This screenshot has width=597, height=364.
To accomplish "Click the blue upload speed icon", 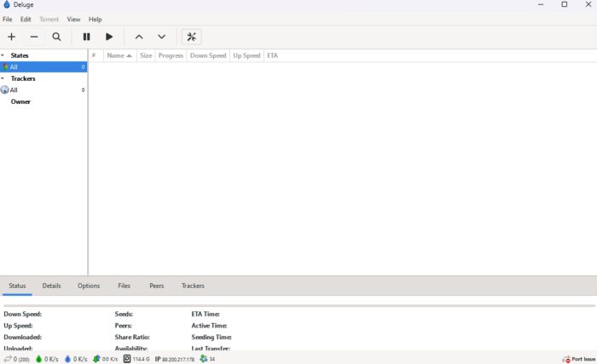I will 67,359.
